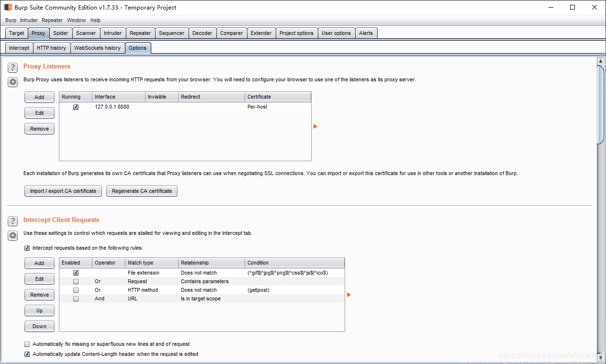
Task: Switch to the Sequencer tab
Action: [x=171, y=33]
